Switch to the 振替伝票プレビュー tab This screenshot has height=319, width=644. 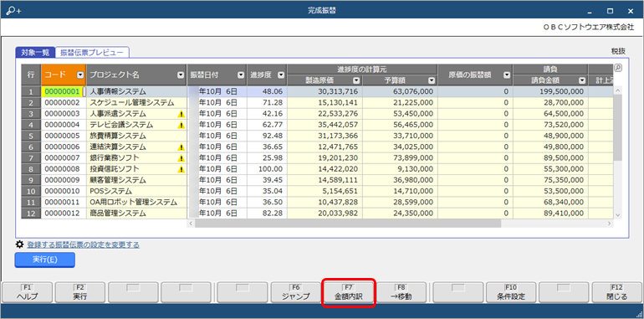(92, 52)
